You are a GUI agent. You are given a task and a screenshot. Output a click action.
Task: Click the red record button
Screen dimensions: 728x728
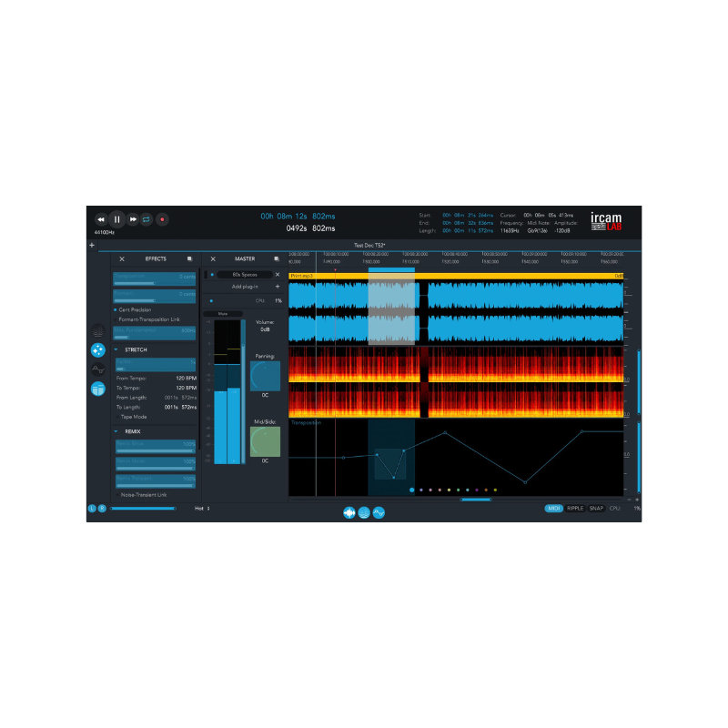[162, 219]
